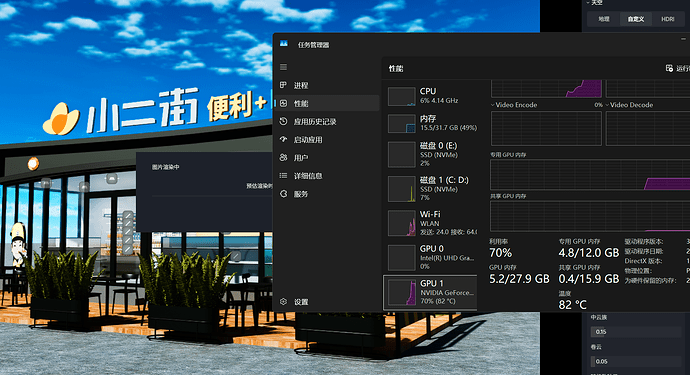Adjust the 卷云 slider at 0.05

click(636, 361)
